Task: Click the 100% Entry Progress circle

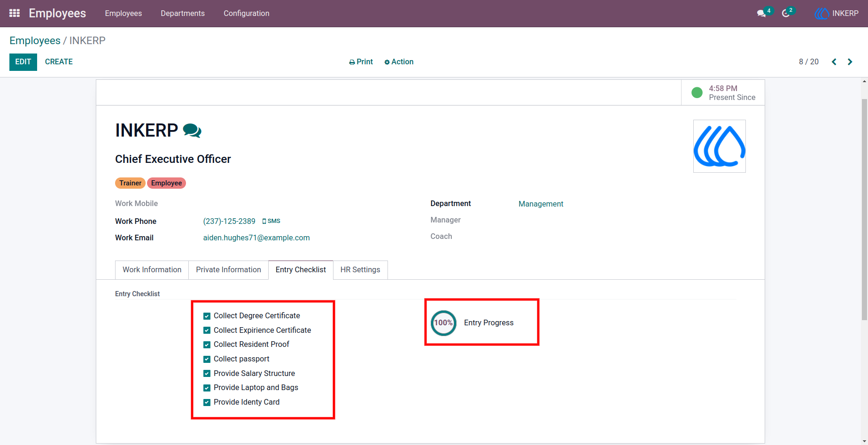Action: point(443,323)
